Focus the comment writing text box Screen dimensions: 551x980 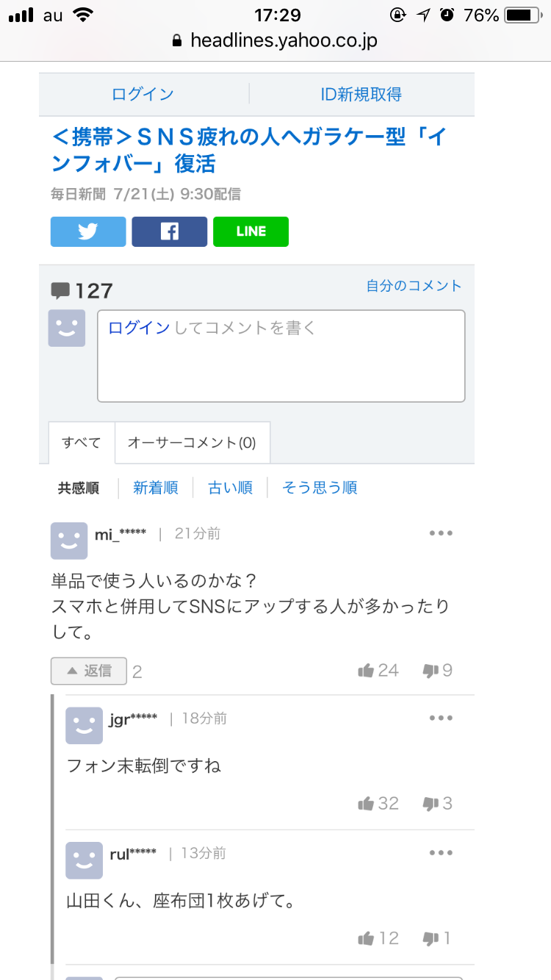(281, 356)
